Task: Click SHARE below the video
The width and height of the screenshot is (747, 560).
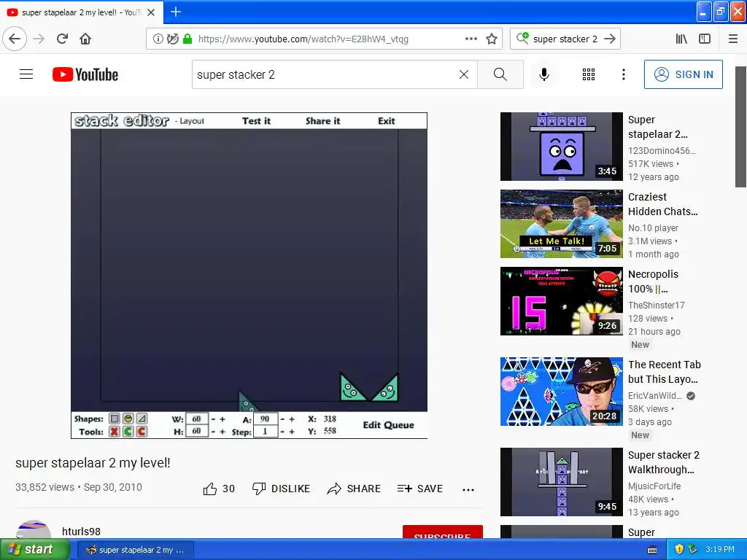Action: click(x=354, y=489)
